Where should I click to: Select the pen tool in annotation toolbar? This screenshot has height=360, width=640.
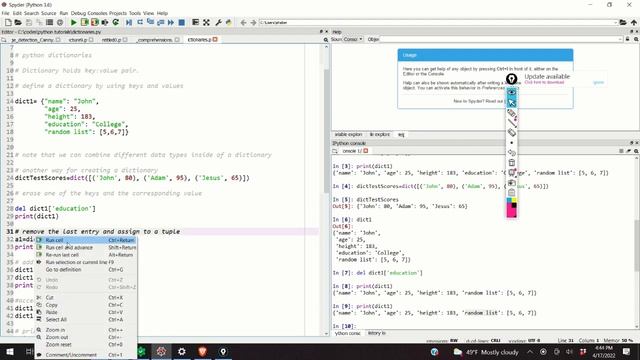tap(512, 113)
